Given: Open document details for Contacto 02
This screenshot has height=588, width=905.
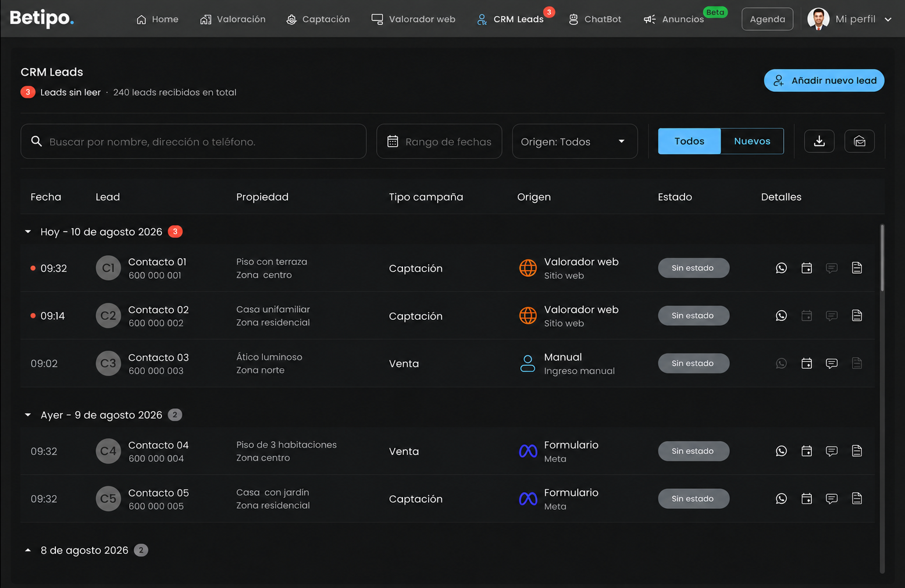Looking at the screenshot, I should (857, 316).
